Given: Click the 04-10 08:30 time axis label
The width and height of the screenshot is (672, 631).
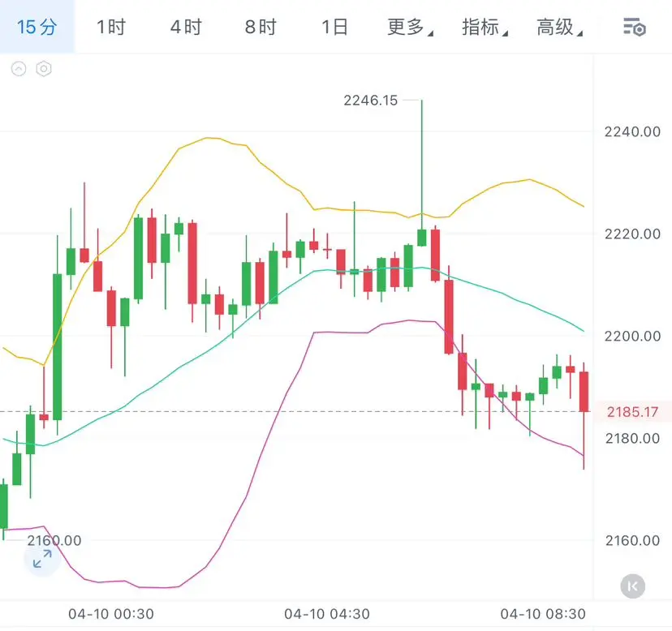Looking at the screenshot, I should (x=542, y=614).
